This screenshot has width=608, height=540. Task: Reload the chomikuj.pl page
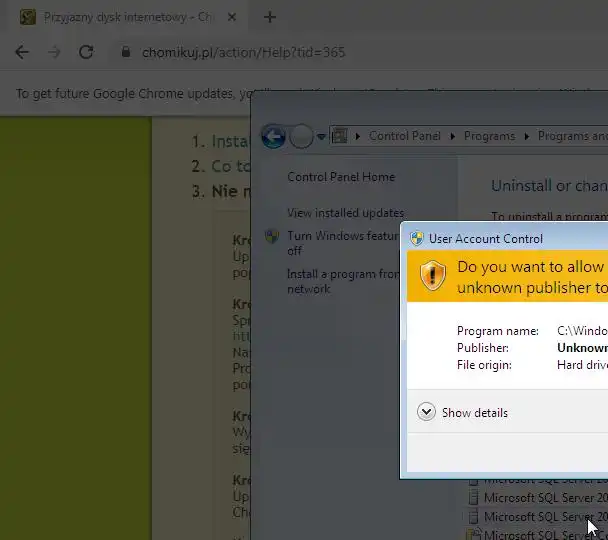pyautogui.click(x=86, y=52)
